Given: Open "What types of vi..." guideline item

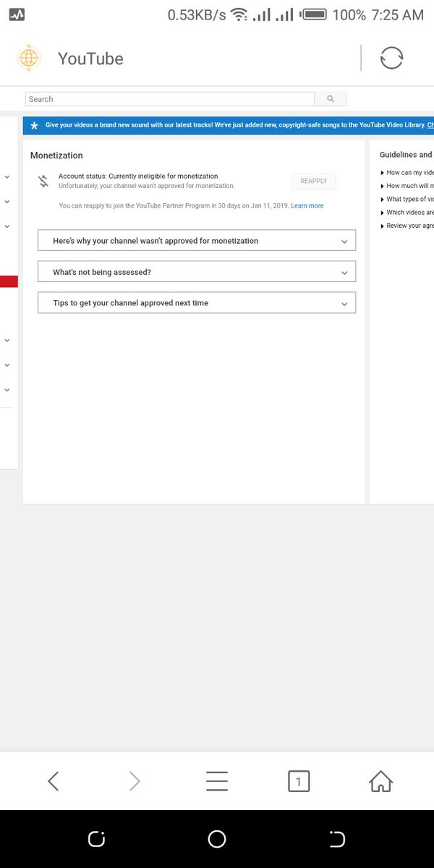Looking at the screenshot, I should point(407,199).
